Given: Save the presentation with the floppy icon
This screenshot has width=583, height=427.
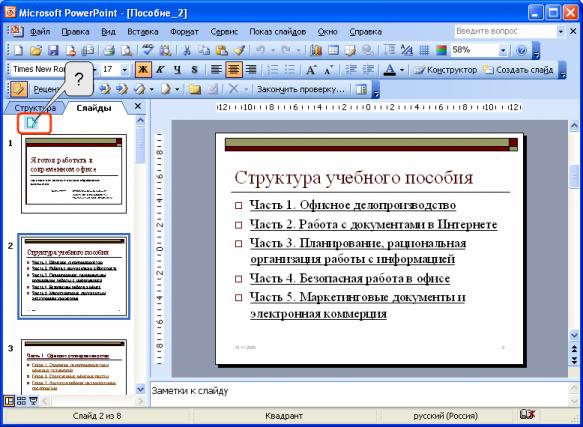Looking at the screenshot, I should [x=53, y=50].
